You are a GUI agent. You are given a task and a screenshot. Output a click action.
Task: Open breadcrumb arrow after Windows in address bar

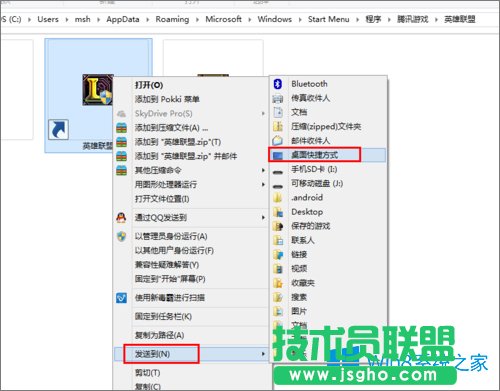(x=300, y=20)
